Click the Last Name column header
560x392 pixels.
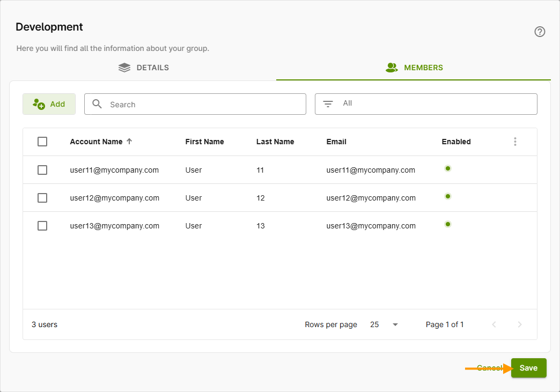pos(275,142)
